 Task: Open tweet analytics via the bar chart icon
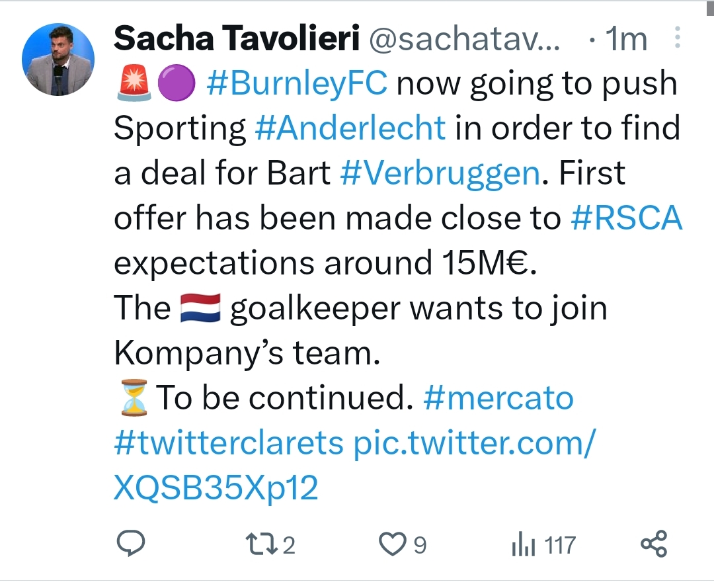pyautogui.click(x=524, y=545)
